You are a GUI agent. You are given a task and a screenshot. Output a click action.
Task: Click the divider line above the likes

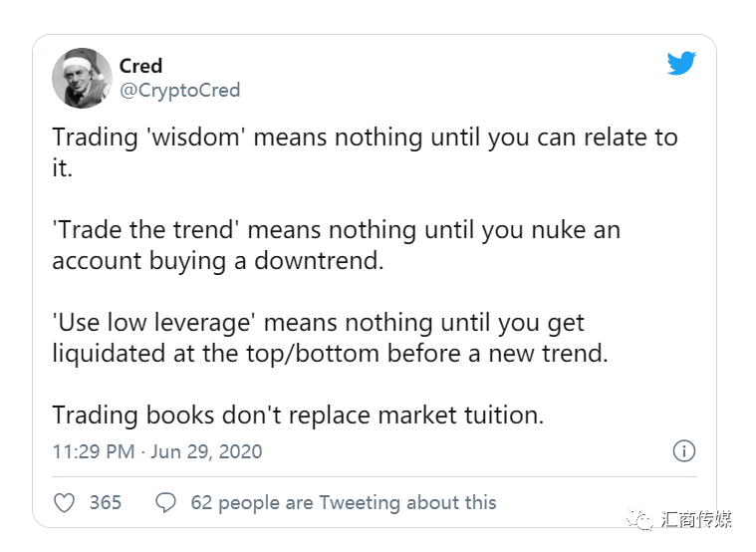point(374,476)
